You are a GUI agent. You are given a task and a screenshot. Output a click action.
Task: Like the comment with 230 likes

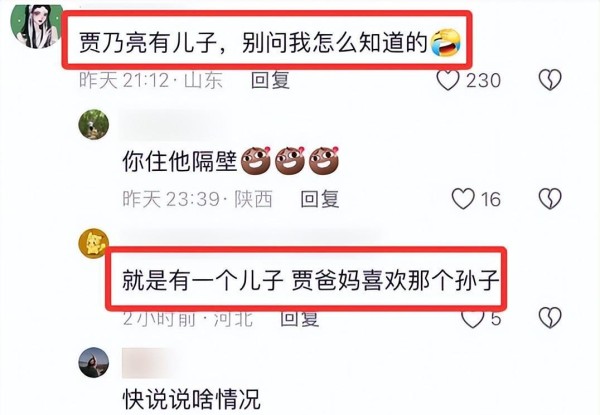point(448,80)
